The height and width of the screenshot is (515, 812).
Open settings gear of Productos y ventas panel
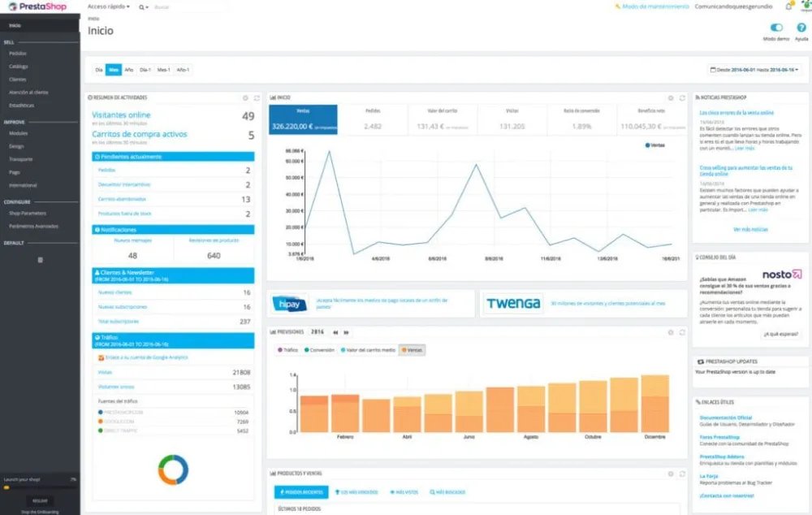click(671, 474)
